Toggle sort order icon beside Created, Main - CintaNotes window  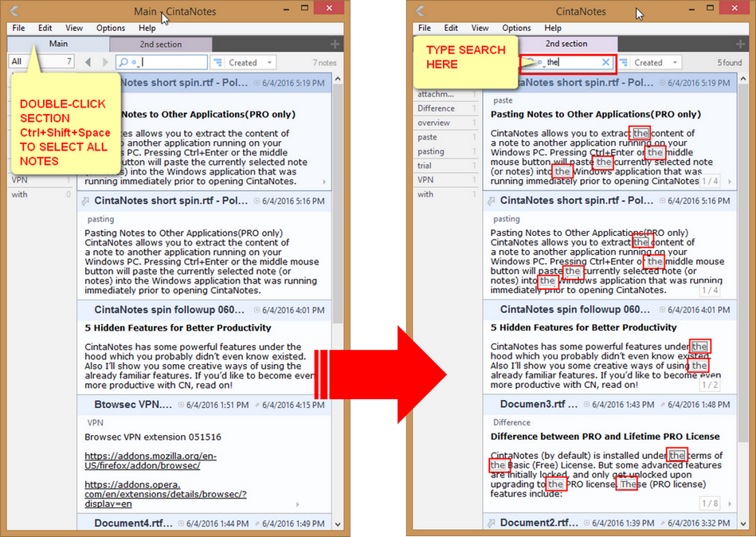coord(218,62)
